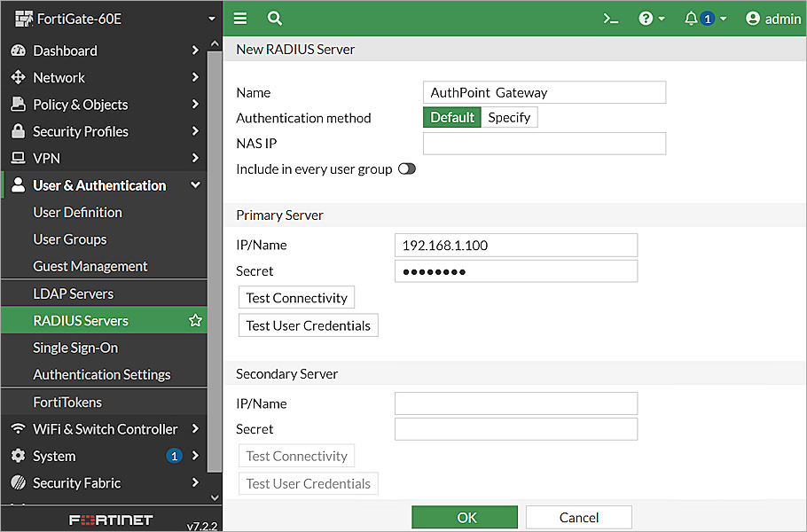Screen dimensions: 807x532
Task: Click the VPN icon in the sidebar
Action: point(18,158)
